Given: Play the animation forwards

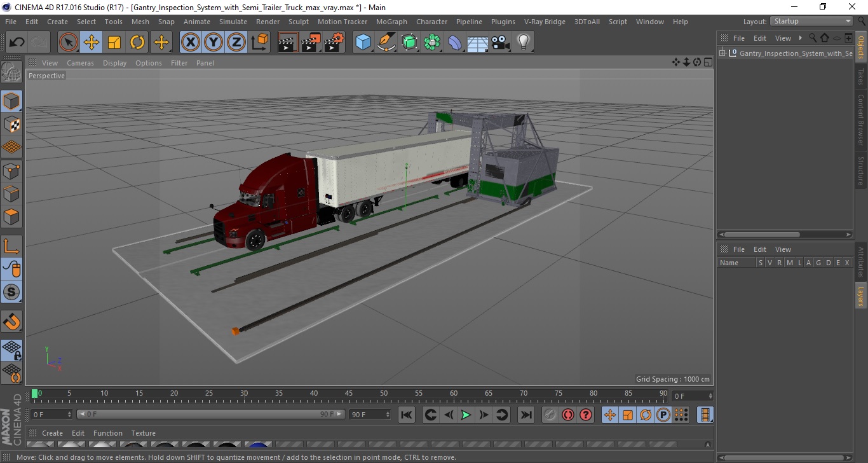Looking at the screenshot, I should pos(466,415).
